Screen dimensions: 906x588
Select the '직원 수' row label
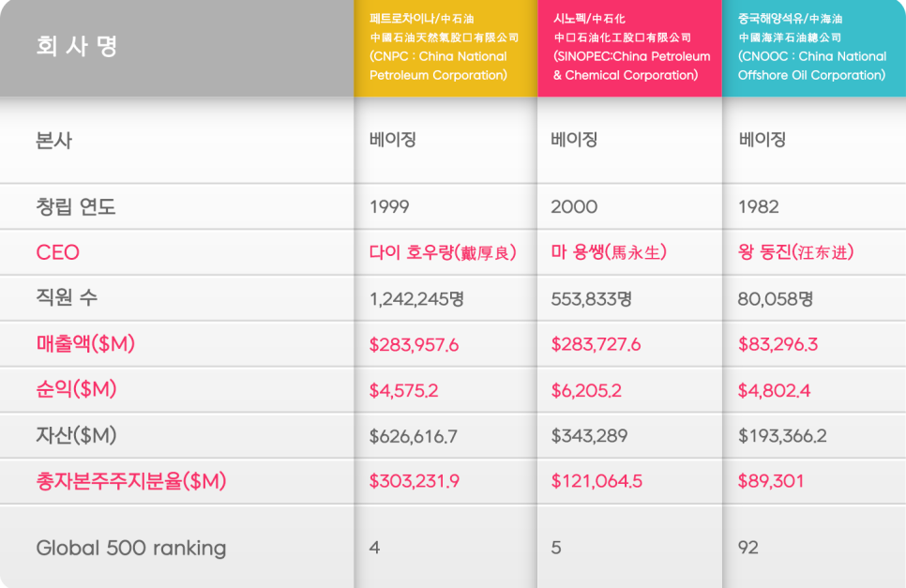click(x=67, y=297)
